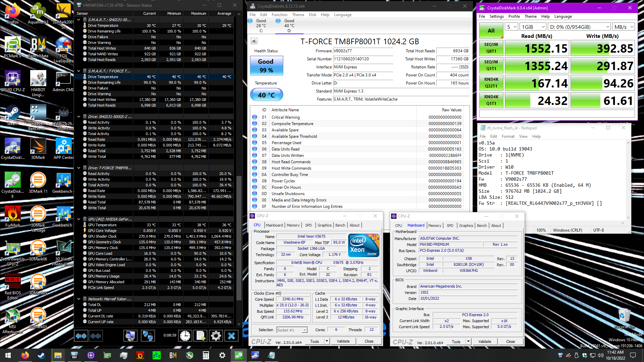The width and height of the screenshot is (644, 362).
Task: Open Windows Start menu
Action: [8, 355]
